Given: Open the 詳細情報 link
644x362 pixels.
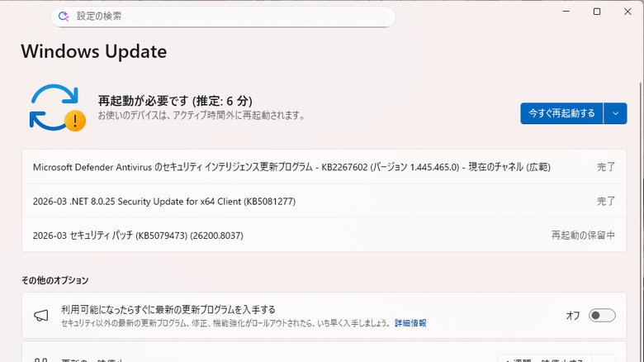Looking at the screenshot, I should (x=410, y=323).
